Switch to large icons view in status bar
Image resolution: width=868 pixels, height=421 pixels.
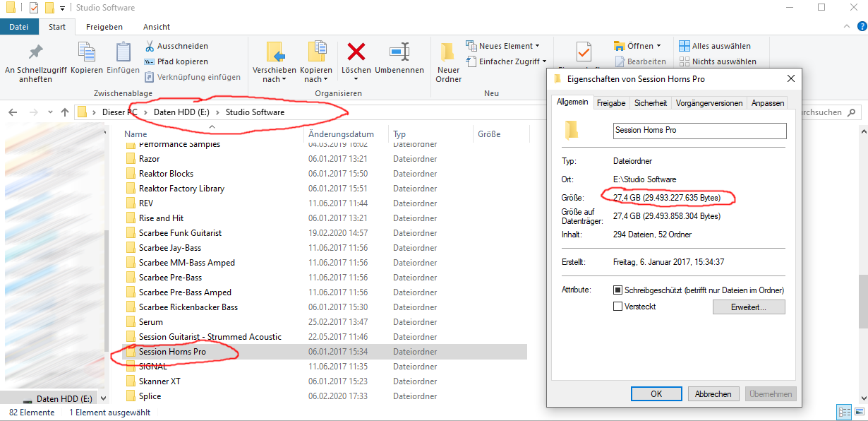(859, 412)
